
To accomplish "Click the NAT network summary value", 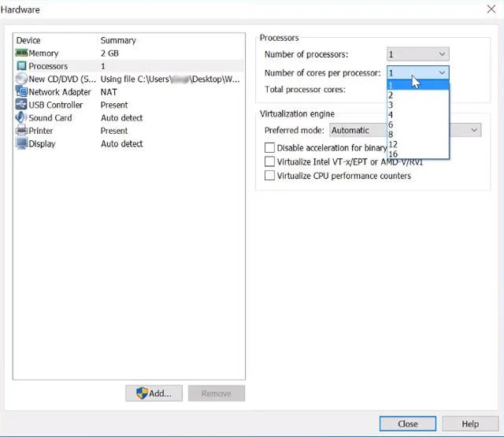I will tap(109, 92).
